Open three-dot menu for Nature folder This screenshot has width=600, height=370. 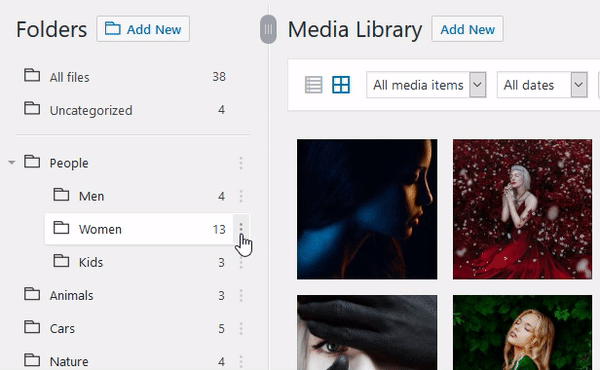241,362
